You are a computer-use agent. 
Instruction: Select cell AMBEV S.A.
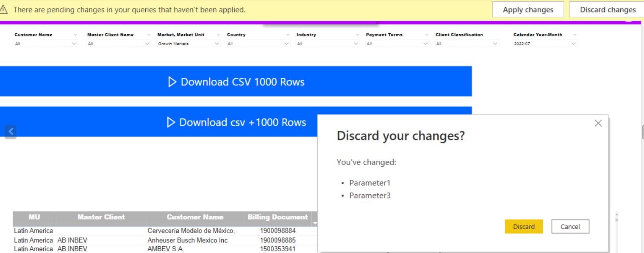[166, 249]
